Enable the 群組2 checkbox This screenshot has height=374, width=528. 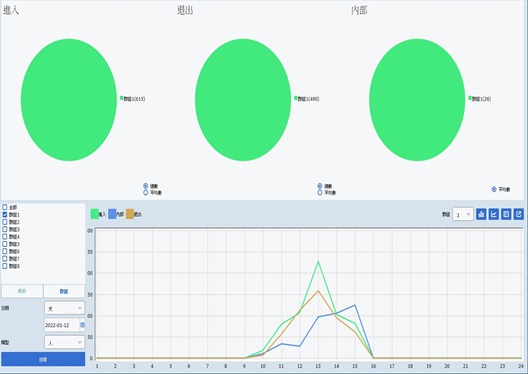(5, 222)
